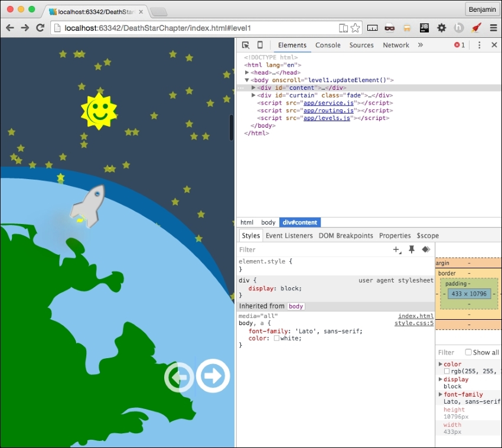Click the toggle element state pin icon
The image size is (502, 448).
[412, 250]
